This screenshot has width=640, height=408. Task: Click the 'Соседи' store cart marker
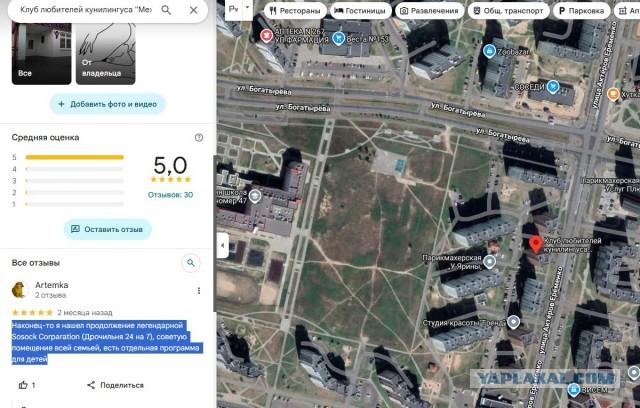(553, 86)
